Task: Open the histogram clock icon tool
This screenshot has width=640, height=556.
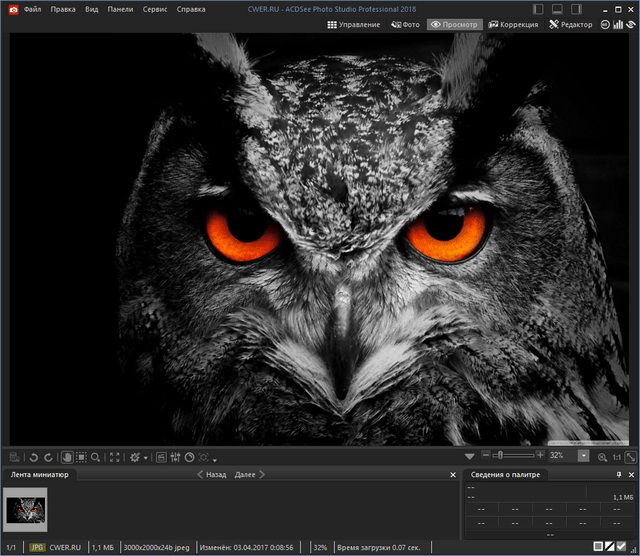Action: [x=189, y=457]
